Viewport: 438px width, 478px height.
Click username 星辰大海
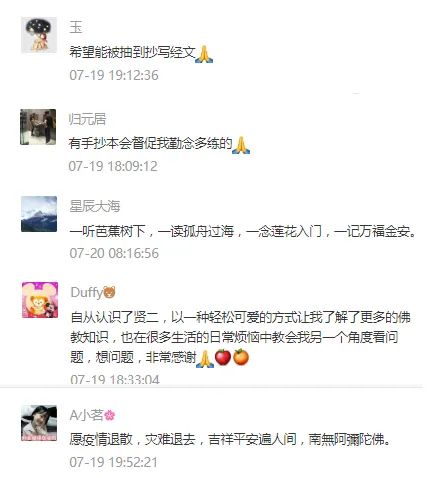click(x=95, y=206)
